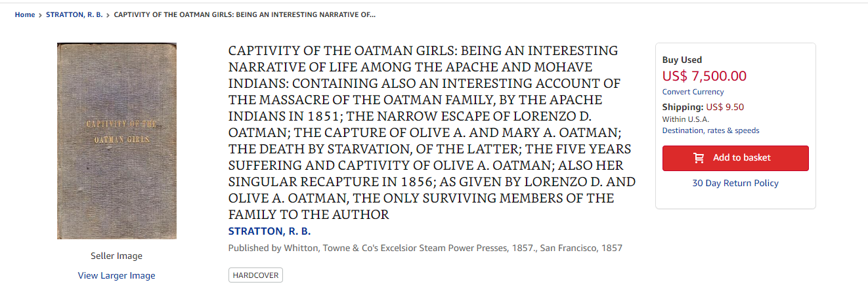Open Destination, rates & speeds link

point(711,130)
